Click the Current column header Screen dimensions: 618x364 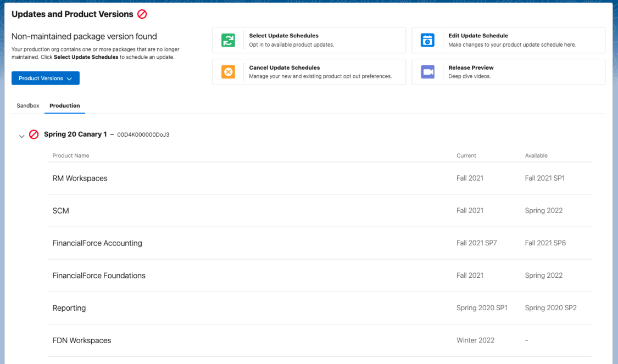[x=466, y=155]
